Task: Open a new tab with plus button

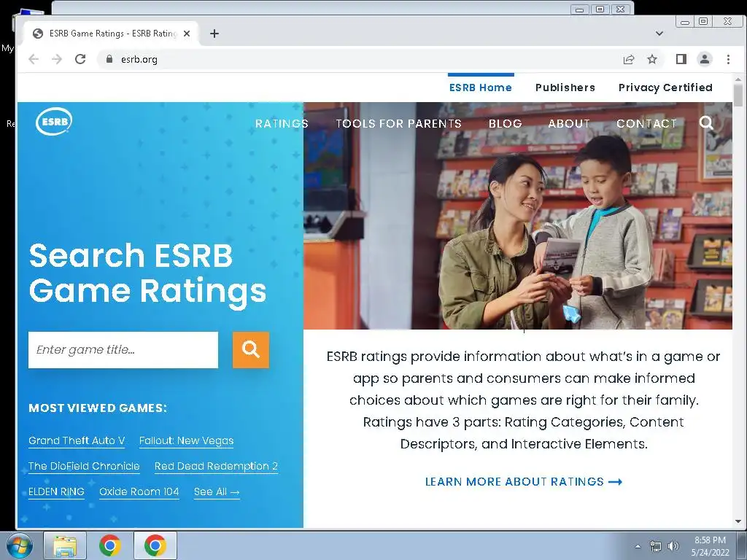Action: (214, 34)
